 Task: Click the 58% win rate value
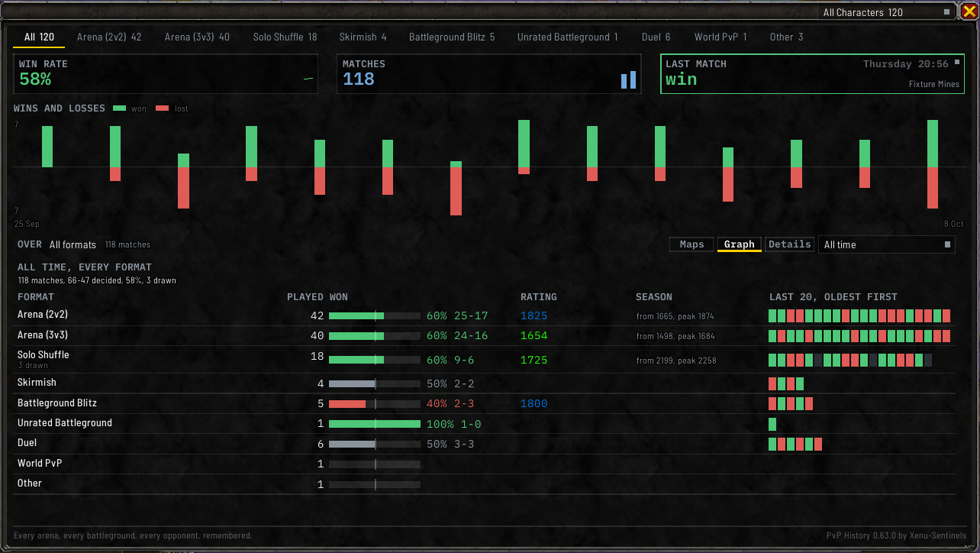35,79
